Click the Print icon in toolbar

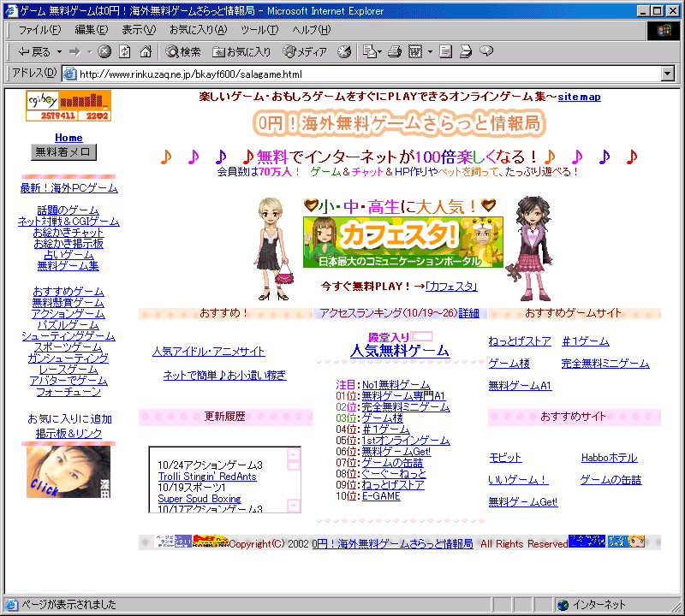[x=395, y=52]
